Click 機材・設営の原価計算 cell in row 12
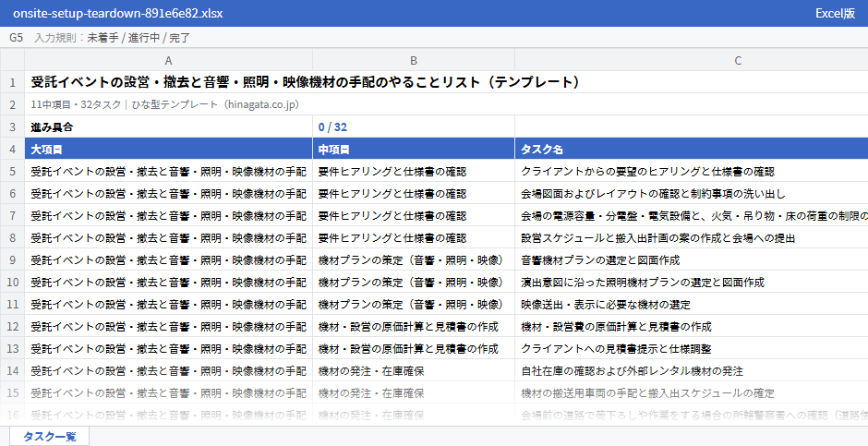The width and height of the screenshot is (868, 446). tap(414, 327)
